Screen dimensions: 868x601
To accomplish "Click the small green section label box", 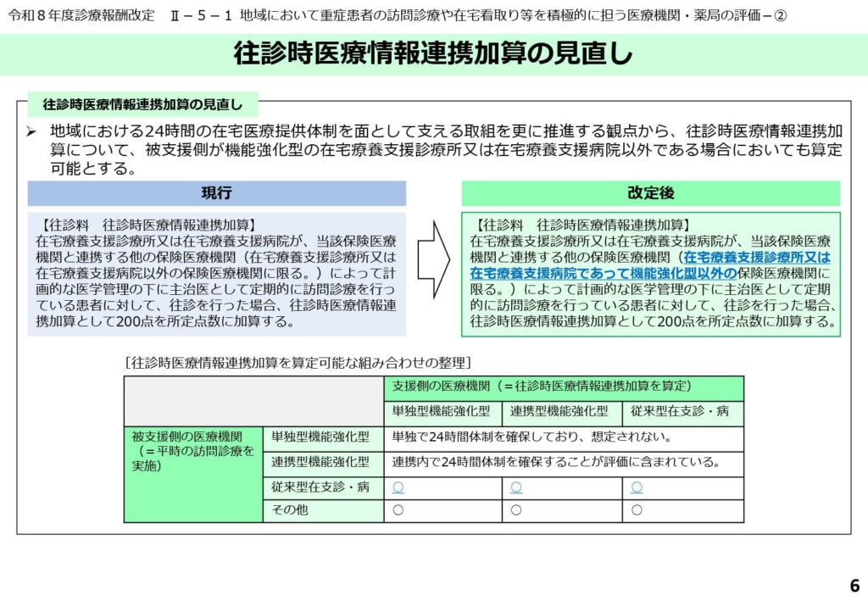I will click(x=142, y=105).
